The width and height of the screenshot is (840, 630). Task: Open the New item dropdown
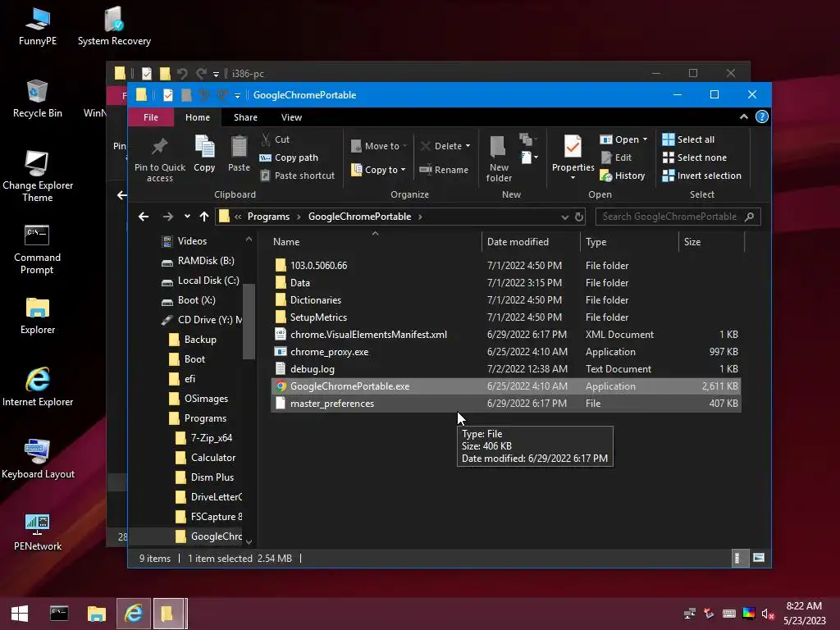coord(529,157)
